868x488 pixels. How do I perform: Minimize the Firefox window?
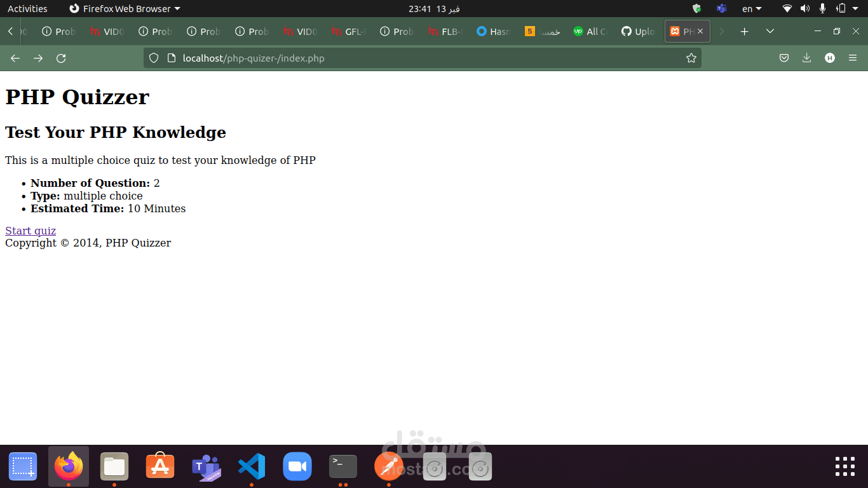(818, 31)
